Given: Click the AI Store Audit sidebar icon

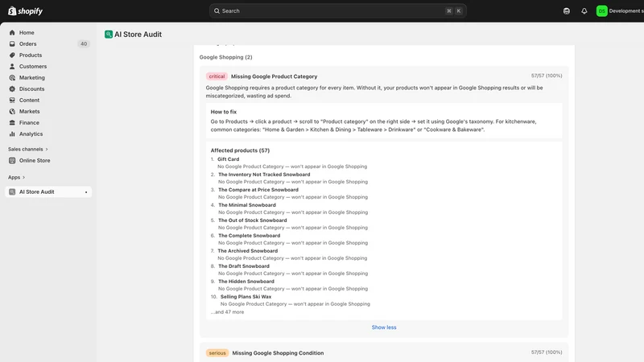Looking at the screenshot, I should click(12, 192).
